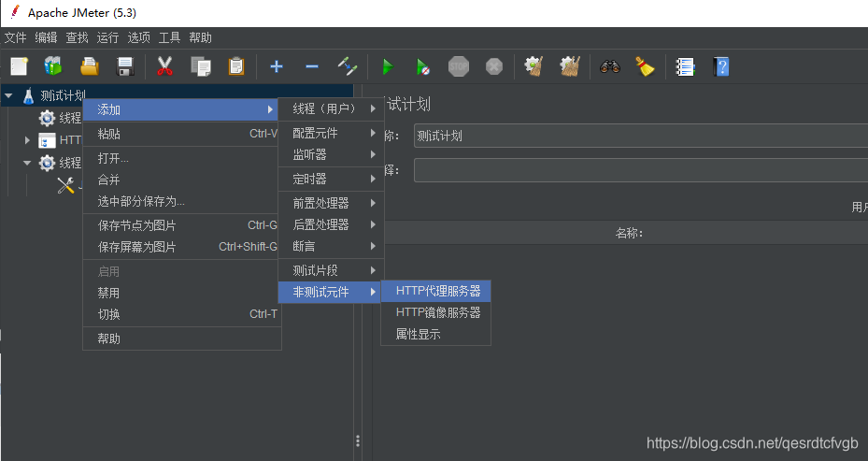This screenshot has height=461, width=868.
Task: Click the Copy icon in toolbar
Action: tap(200, 66)
